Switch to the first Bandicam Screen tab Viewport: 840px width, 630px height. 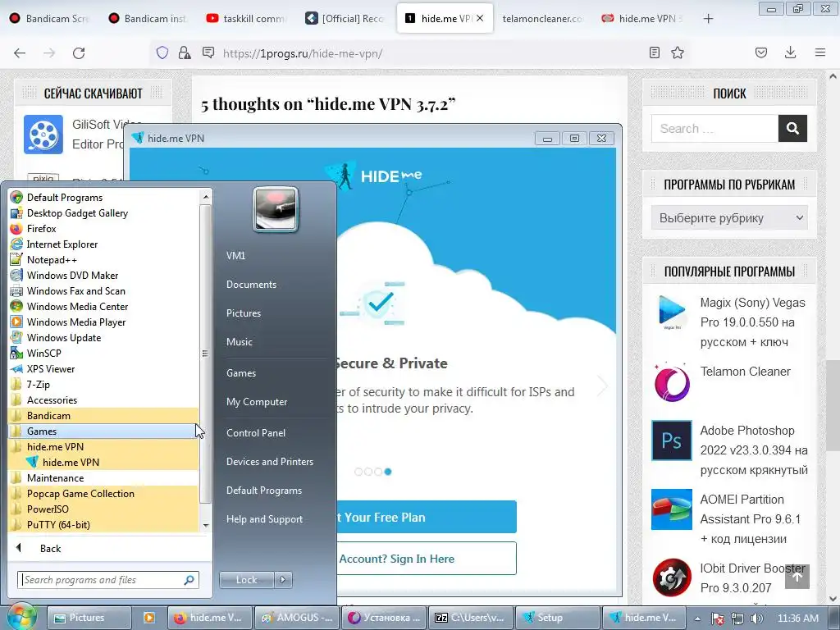(x=50, y=19)
